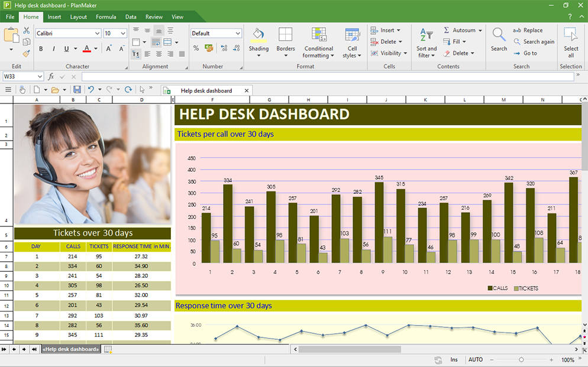Viewport: 588px width, 367px height.
Task: Toggle Bold formatting
Action: pos(41,49)
